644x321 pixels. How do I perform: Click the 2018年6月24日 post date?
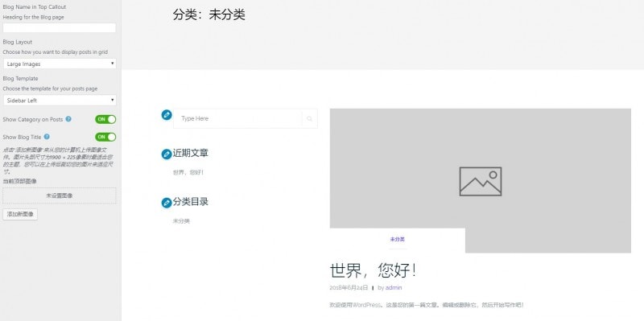point(349,288)
